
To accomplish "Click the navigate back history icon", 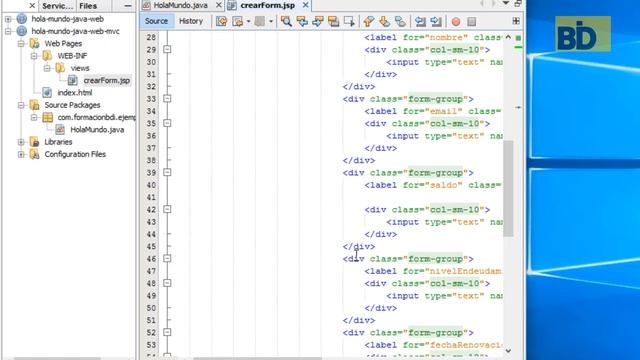I will click(x=237, y=21).
